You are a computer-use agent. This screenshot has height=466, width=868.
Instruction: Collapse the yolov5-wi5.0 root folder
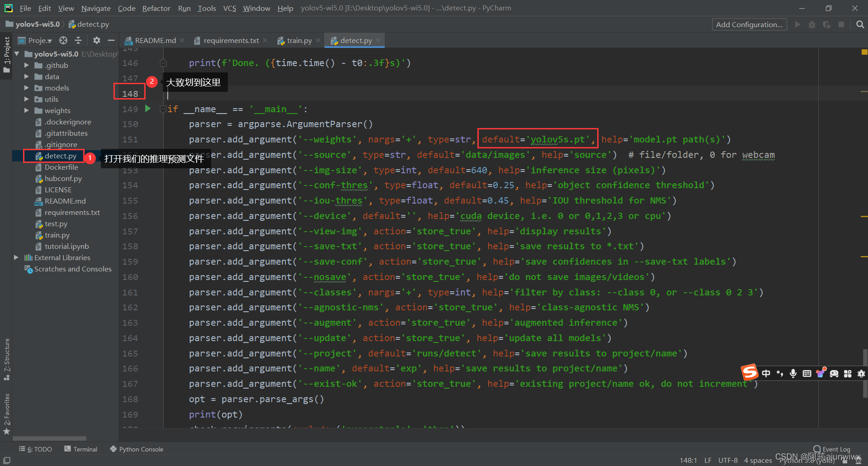17,54
